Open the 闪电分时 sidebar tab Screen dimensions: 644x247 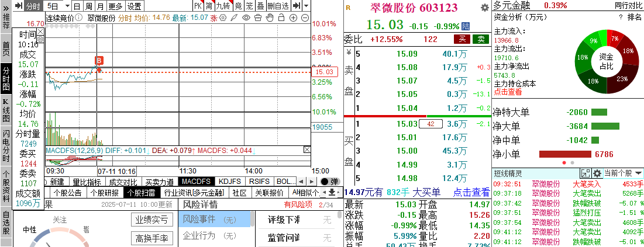point(6,145)
